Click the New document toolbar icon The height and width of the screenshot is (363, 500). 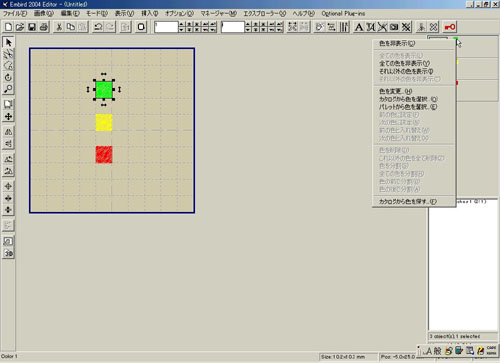8,27
